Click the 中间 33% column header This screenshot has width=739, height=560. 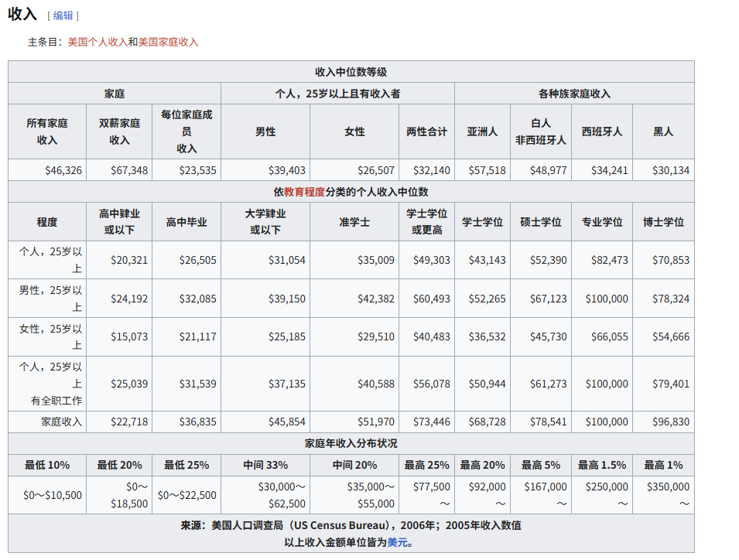(x=265, y=465)
